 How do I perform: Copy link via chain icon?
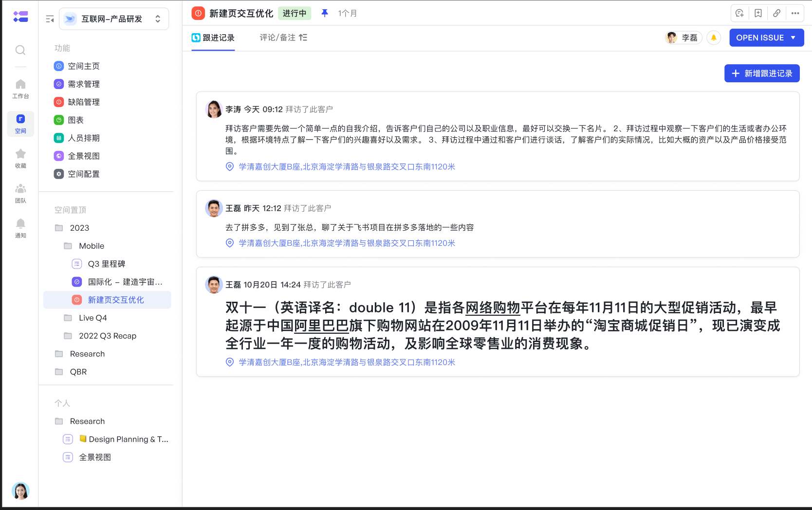click(776, 14)
